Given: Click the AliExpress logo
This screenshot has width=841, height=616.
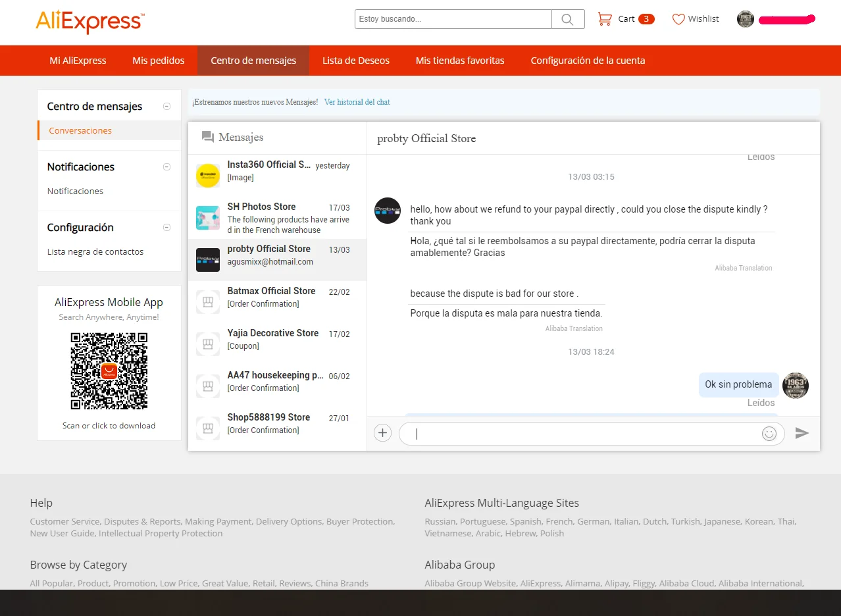Looking at the screenshot, I should (90, 22).
